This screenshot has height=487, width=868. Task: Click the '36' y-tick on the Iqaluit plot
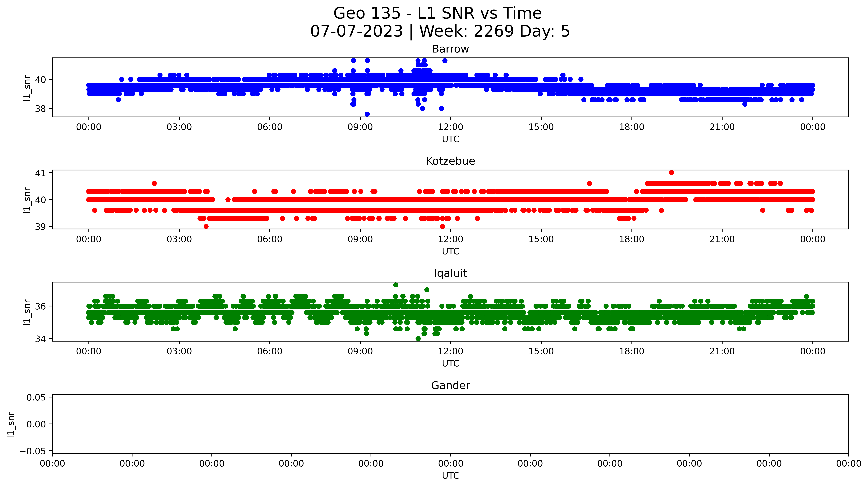40,306
